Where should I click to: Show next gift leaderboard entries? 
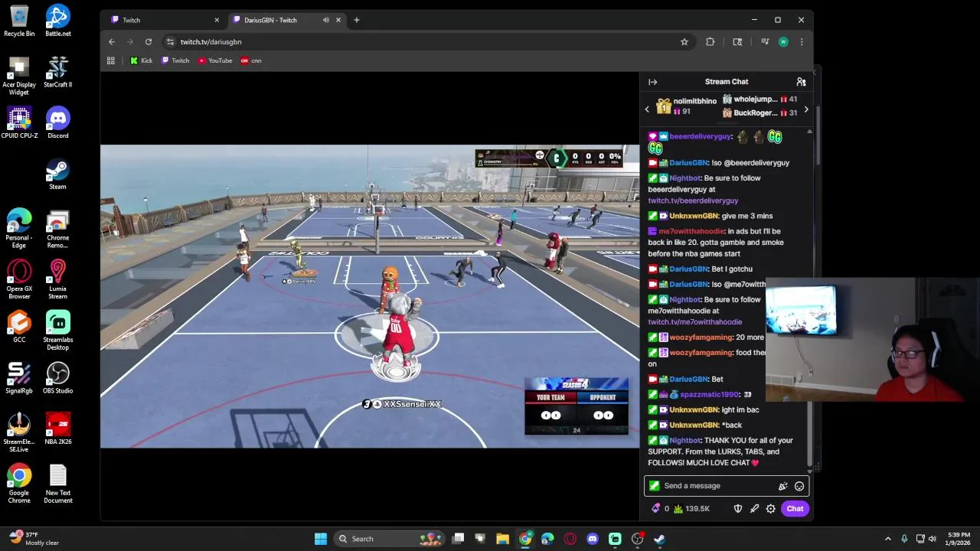805,109
